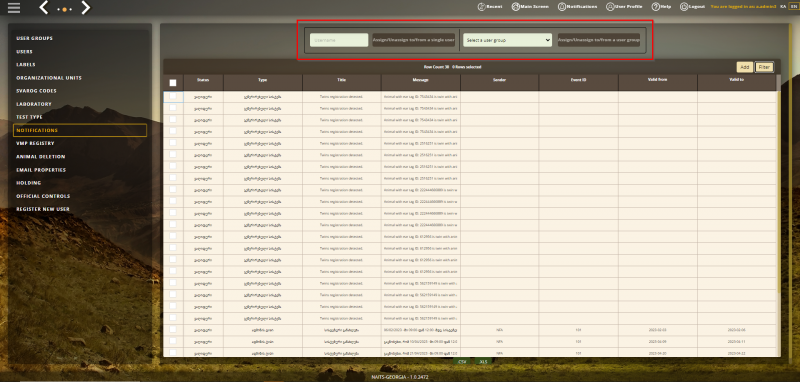Click the Valid to cell '2023-04-22'

point(737,353)
